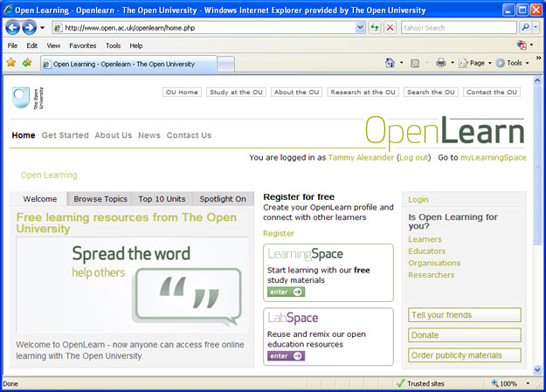
Task: Switch to the Browse Topics tab
Action: 100,199
